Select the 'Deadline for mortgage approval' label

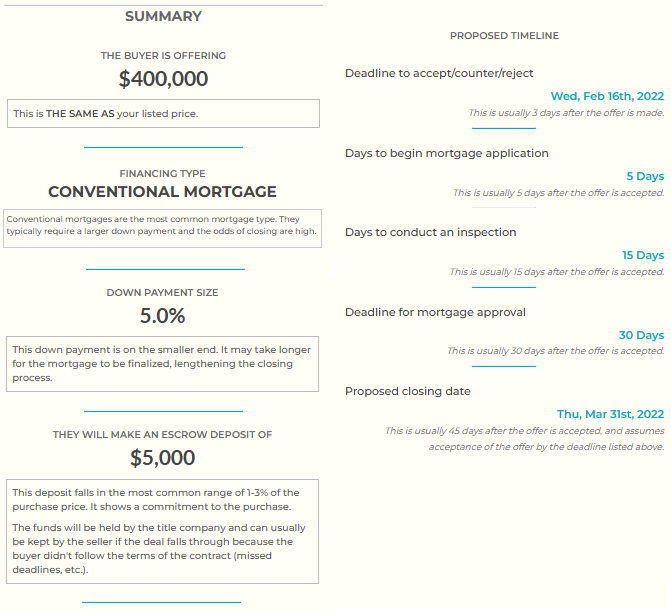435,312
